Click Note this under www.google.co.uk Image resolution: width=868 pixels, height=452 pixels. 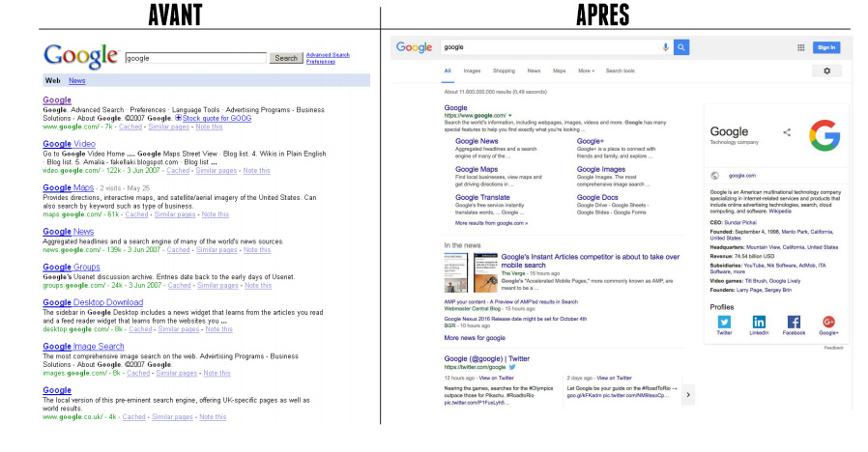coord(213,417)
